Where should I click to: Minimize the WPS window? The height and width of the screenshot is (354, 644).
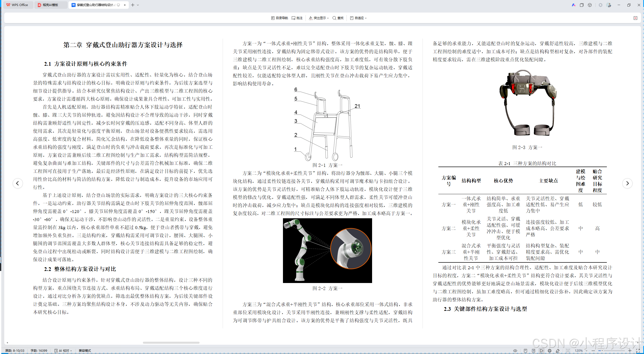(619, 5)
